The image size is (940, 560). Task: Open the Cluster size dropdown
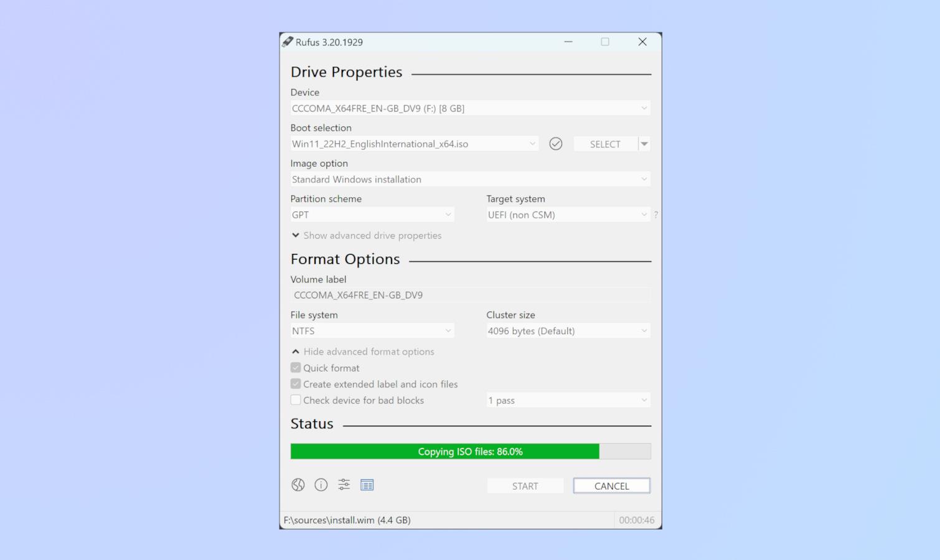[x=568, y=331]
